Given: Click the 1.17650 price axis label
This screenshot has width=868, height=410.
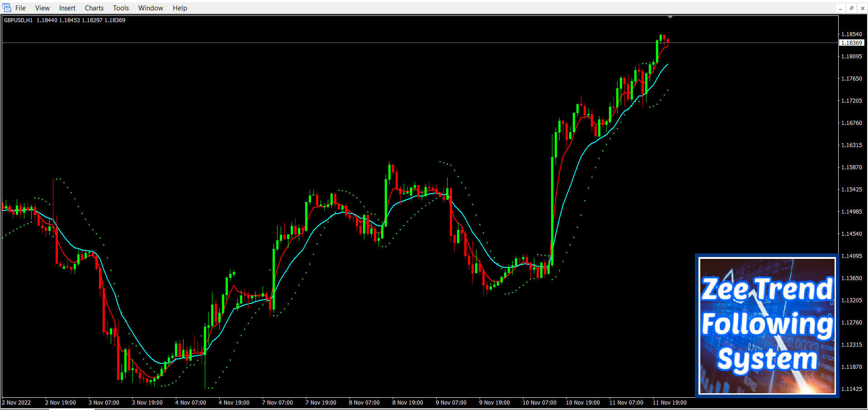Looking at the screenshot, I should 851,79.
